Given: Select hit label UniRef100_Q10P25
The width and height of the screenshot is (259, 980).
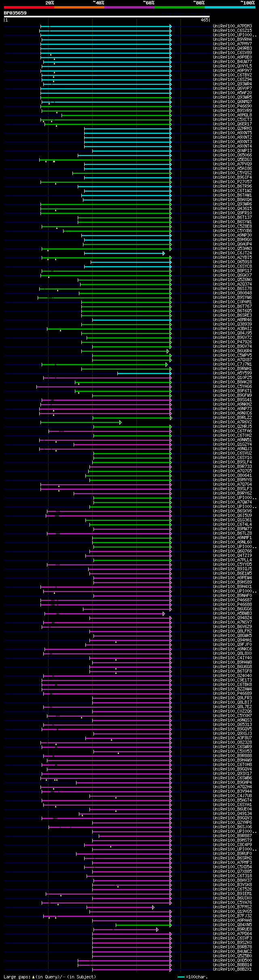Looking at the screenshot, I should 232,378.
